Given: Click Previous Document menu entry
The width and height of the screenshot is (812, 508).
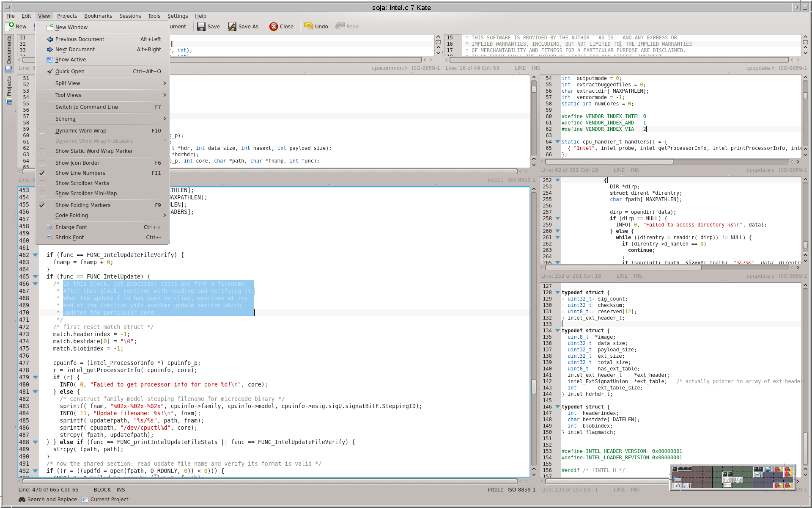Looking at the screenshot, I should pos(80,39).
